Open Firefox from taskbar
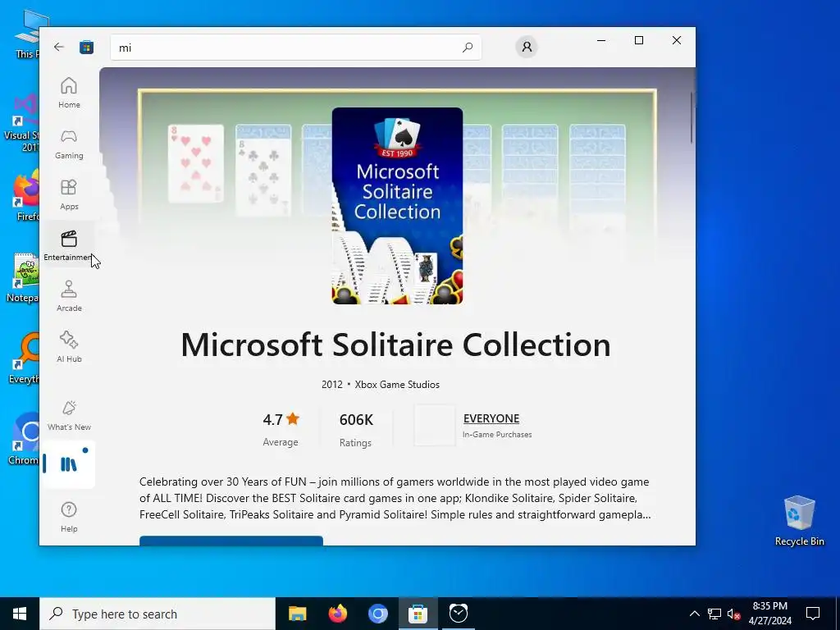This screenshot has width=840, height=630. [x=337, y=614]
